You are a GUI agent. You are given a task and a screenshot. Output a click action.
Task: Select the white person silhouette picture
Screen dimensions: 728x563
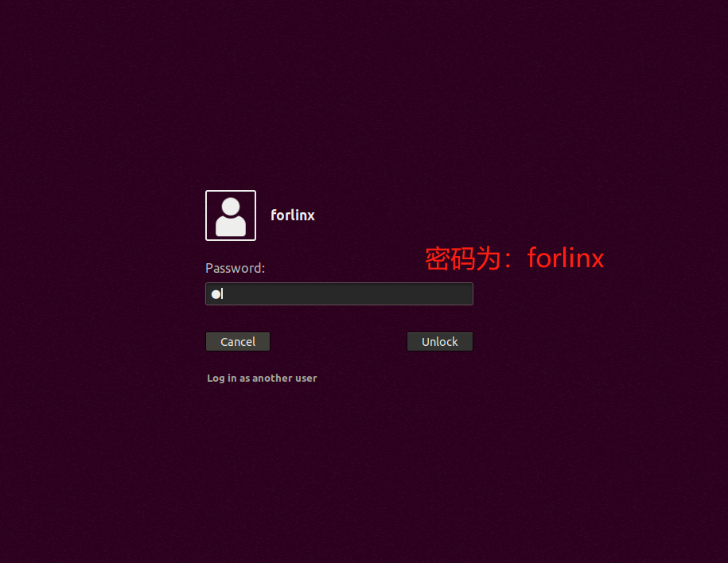pyautogui.click(x=231, y=217)
